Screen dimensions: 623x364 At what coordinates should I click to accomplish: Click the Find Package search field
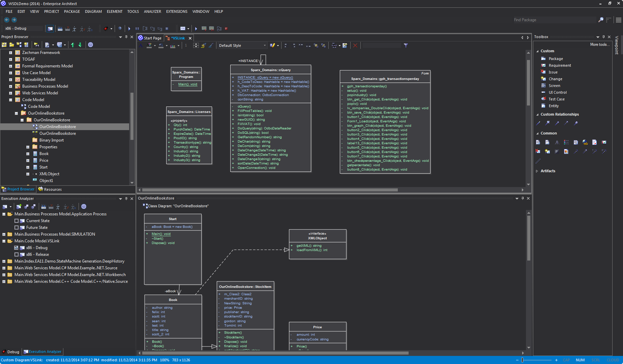click(x=554, y=20)
